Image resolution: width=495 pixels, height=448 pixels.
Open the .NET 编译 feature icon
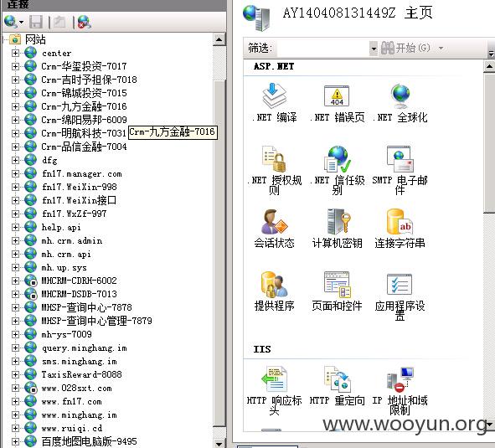(274, 95)
